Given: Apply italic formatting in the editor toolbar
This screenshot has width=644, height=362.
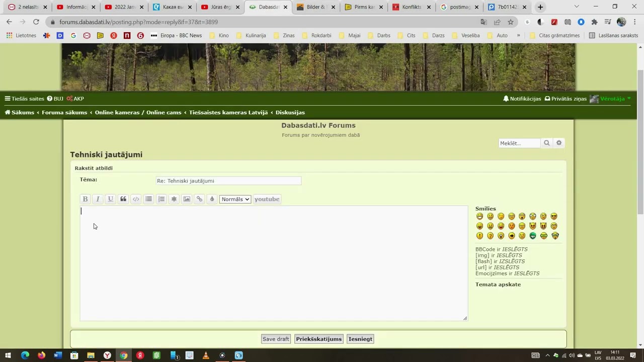Looking at the screenshot, I should (x=98, y=199).
